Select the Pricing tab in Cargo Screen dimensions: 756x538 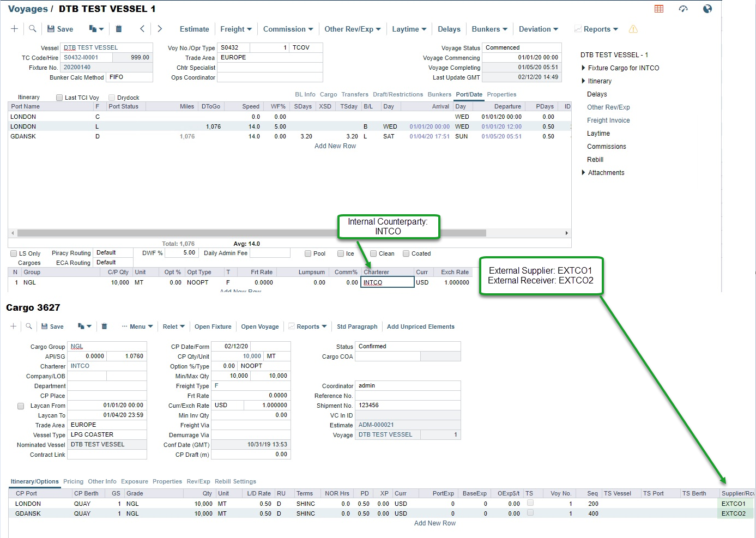pyautogui.click(x=73, y=481)
